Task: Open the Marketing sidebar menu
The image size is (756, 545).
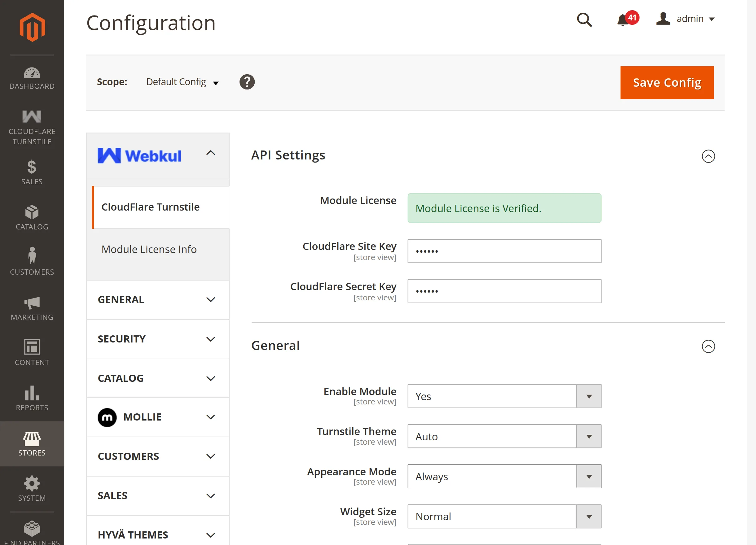Action: tap(32, 308)
